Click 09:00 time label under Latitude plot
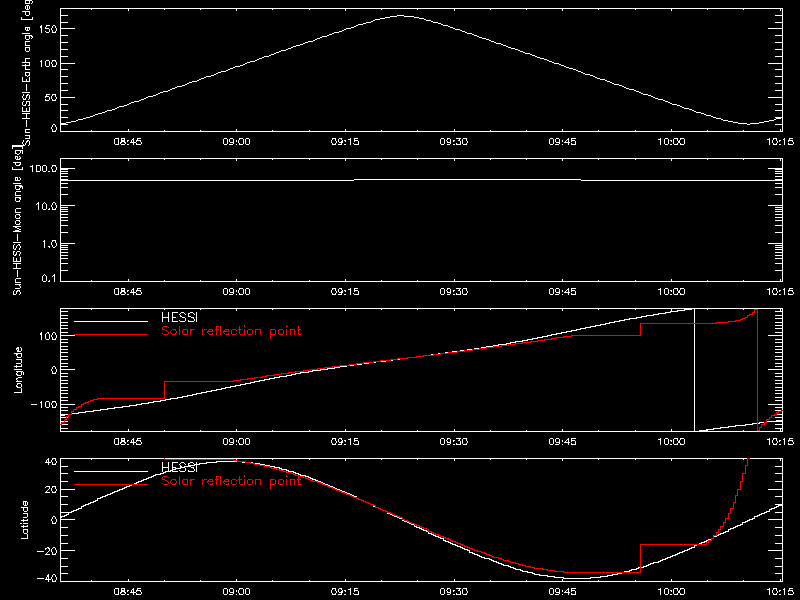800x600 pixels. (236, 592)
